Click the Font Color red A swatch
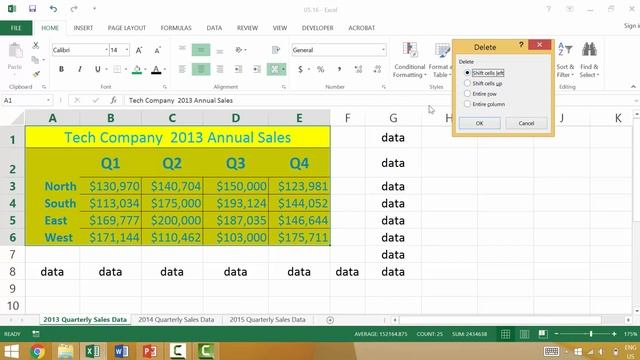This screenshot has width=640, height=360. point(156,69)
